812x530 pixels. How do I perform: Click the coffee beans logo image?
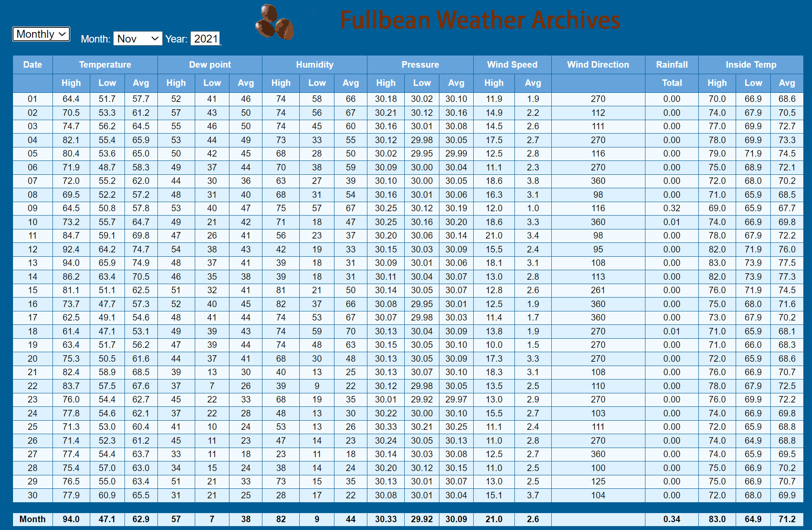(275, 22)
